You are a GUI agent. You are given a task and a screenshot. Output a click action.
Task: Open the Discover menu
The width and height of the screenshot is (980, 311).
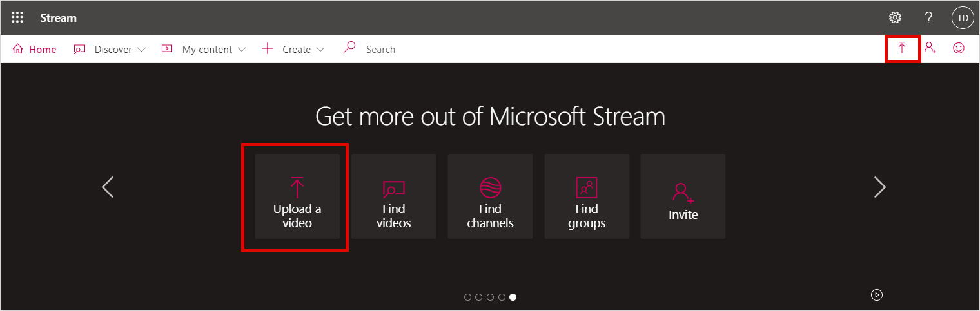tap(110, 49)
